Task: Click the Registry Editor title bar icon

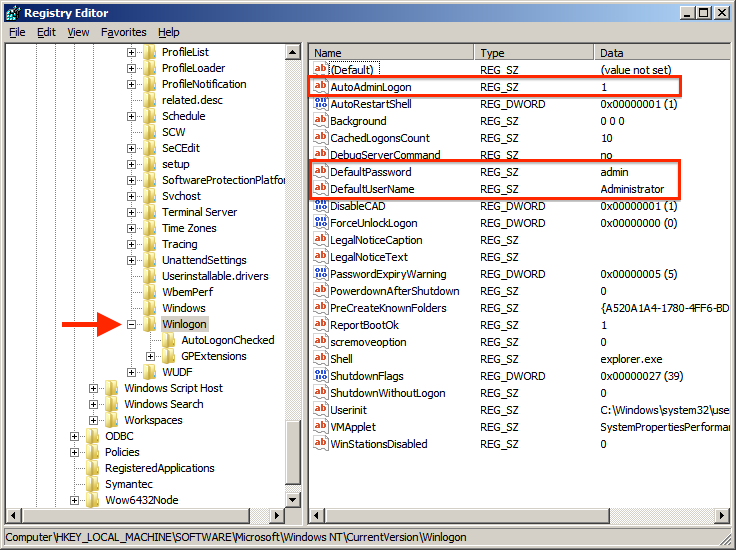Action: click(13, 13)
